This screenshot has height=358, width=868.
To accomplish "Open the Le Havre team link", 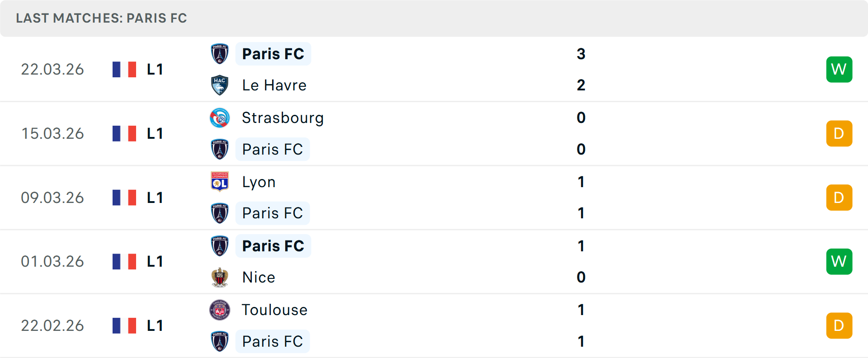I will pyautogui.click(x=274, y=85).
